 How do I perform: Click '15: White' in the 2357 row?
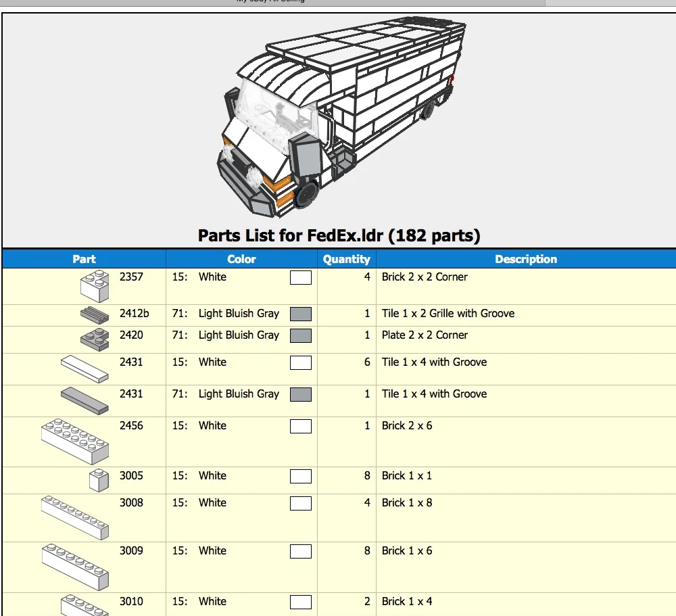pyautogui.click(x=199, y=277)
